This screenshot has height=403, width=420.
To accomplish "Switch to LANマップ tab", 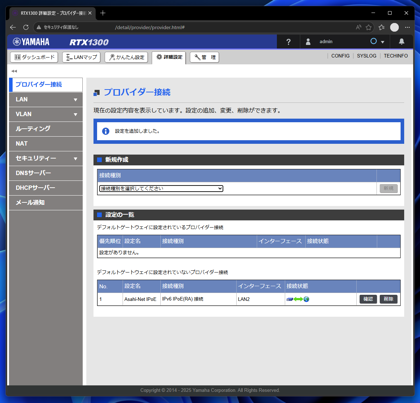I will pyautogui.click(x=82, y=57).
